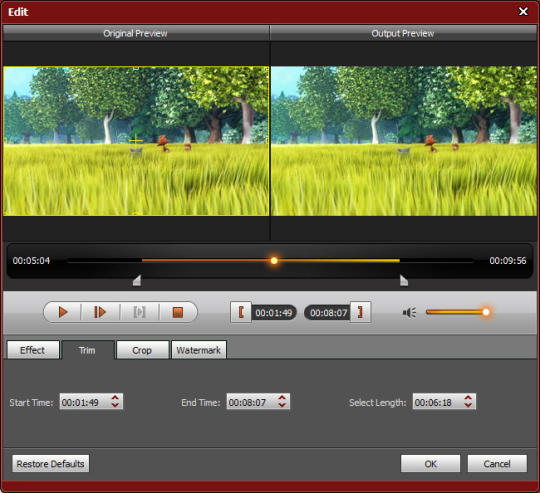540x493 pixels.
Task: Click the 00:01:49 trim start time display
Action: click(x=274, y=313)
